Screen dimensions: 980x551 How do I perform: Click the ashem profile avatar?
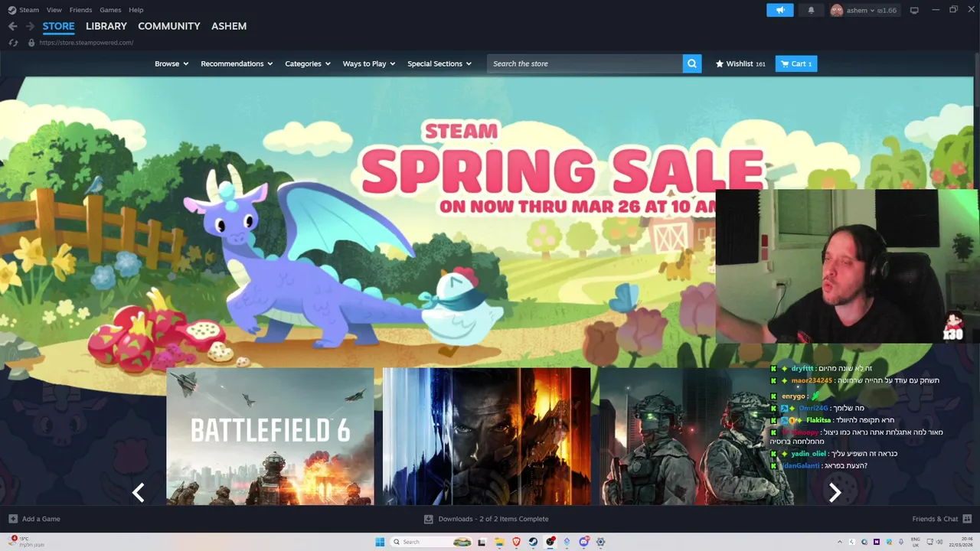pyautogui.click(x=837, y=10)
